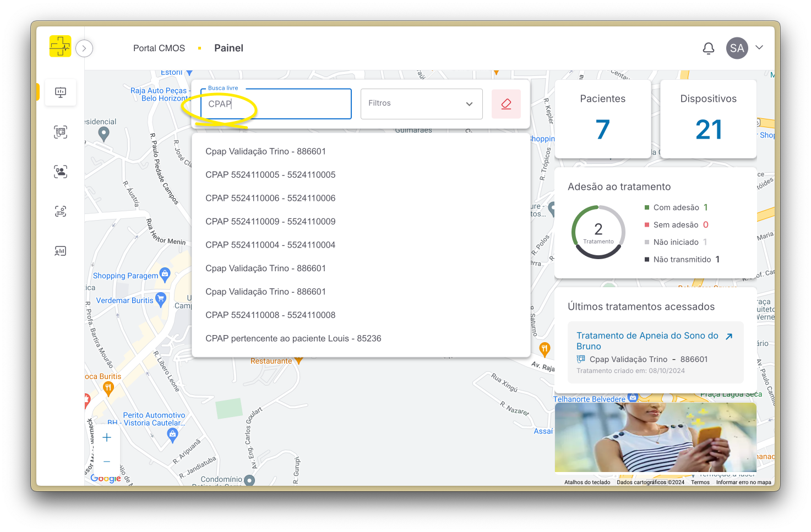Select the patient management sidebar icon
The height and width of the screenshot is (532, 811).
point(61,172)
